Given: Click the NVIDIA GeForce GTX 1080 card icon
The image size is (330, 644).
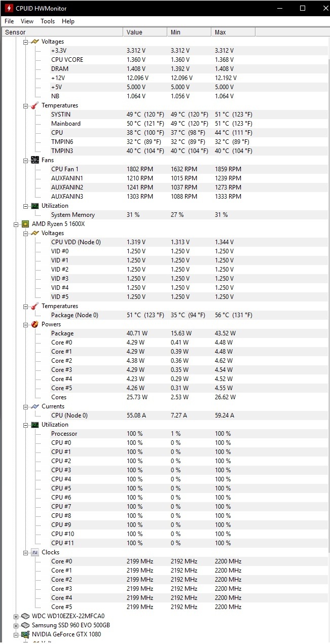Looking at the screenshot, I should [25, 634].
